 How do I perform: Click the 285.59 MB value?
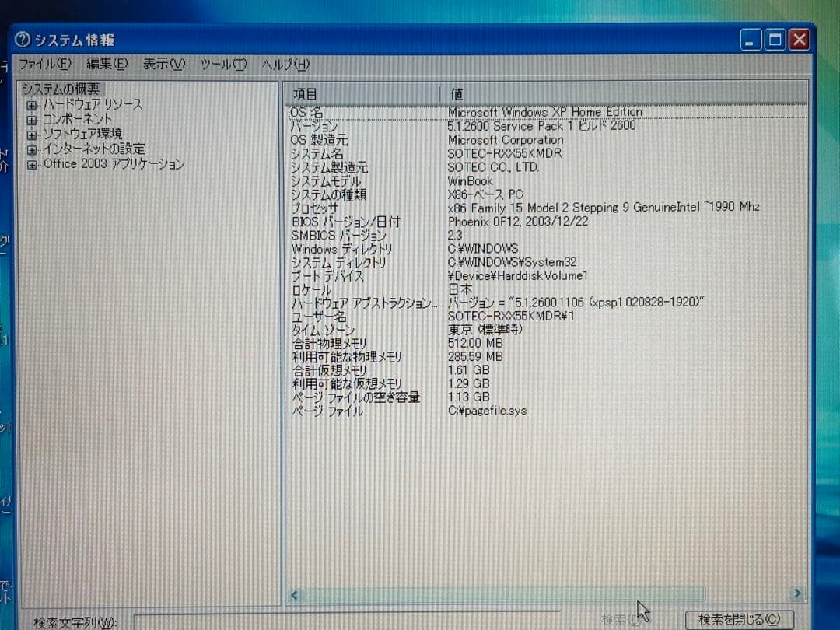475,357
